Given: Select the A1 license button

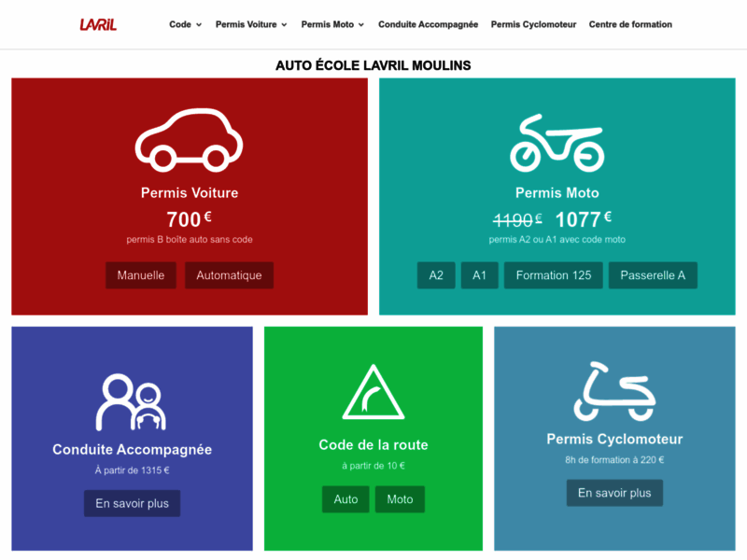Looking at the screenshot, I should click(479, 275).
